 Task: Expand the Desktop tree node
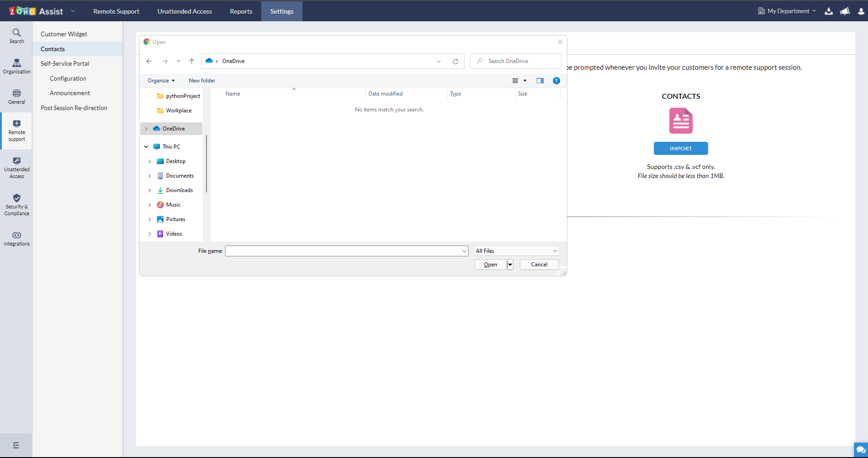pos(150,161)
